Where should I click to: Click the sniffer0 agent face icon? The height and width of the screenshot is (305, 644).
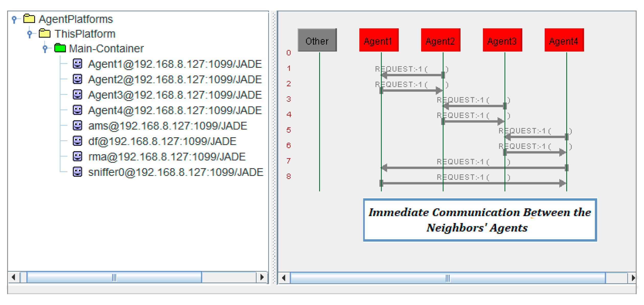coord(77,172)
